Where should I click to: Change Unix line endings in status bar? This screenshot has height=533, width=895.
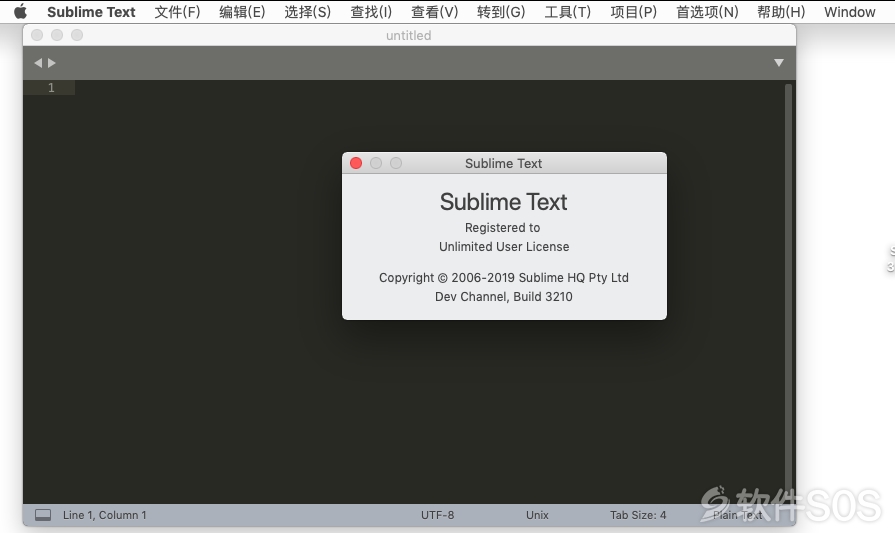pos(537,515)
